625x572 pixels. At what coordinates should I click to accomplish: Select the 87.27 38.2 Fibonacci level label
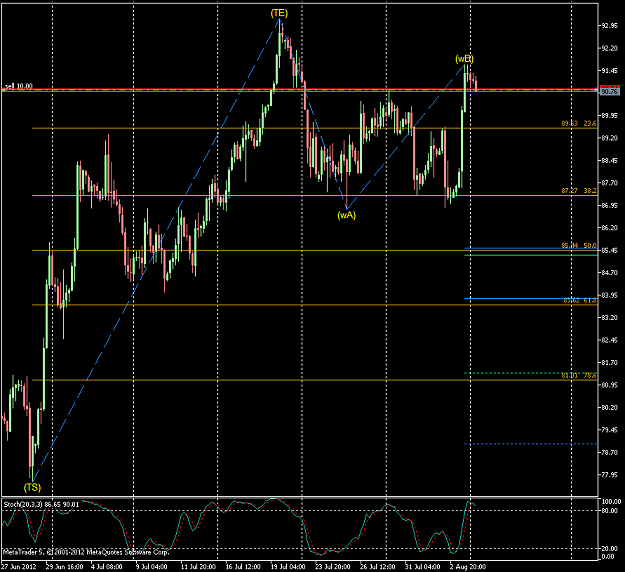point(579,191)
